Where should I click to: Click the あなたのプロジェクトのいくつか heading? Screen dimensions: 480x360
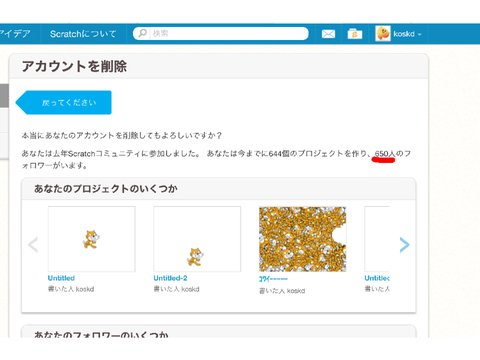click(106, 189)
